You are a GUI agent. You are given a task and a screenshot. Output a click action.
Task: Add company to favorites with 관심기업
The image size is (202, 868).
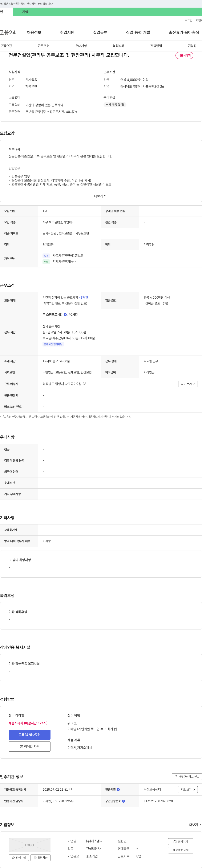19,857
